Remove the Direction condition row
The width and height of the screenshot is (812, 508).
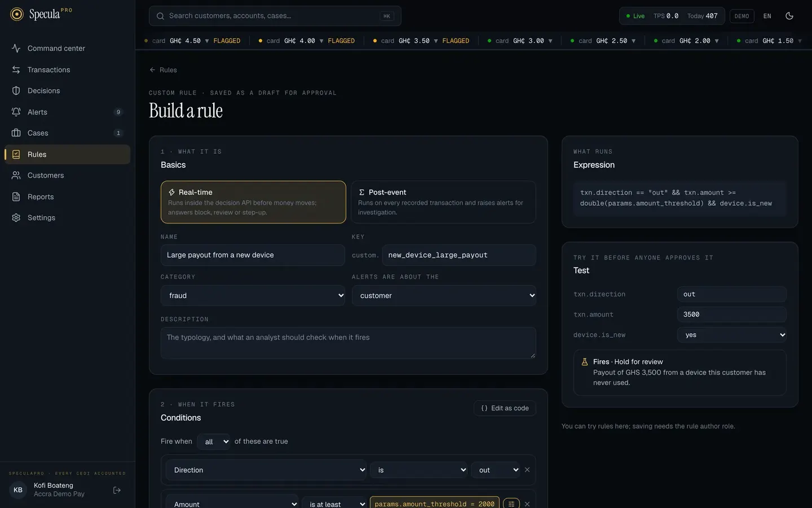(527, 470)
